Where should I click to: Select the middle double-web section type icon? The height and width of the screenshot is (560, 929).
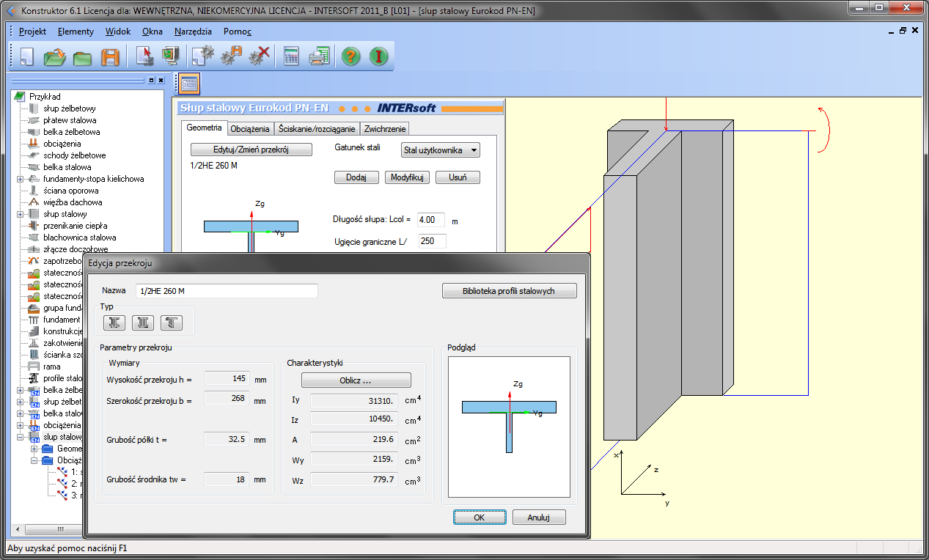(x=143, y=323)
